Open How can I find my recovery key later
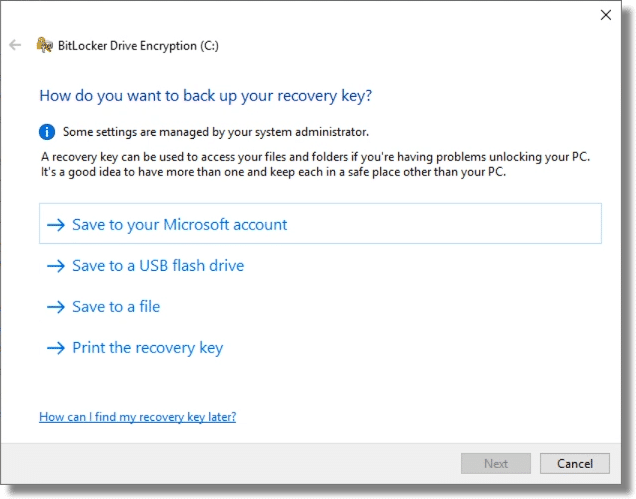The image size is (636, 499). click(138, 417)
